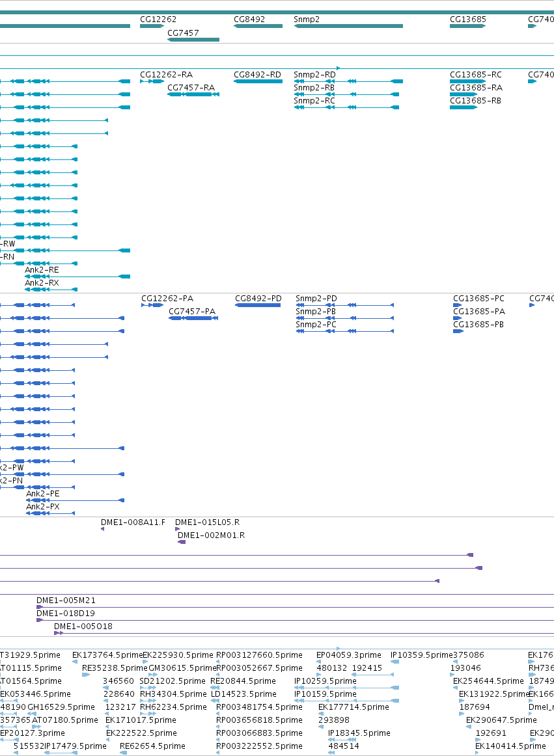Open the CG8492-RD transcript label
The width and height of the screenshot is (554, 756).
click(257, 75)
